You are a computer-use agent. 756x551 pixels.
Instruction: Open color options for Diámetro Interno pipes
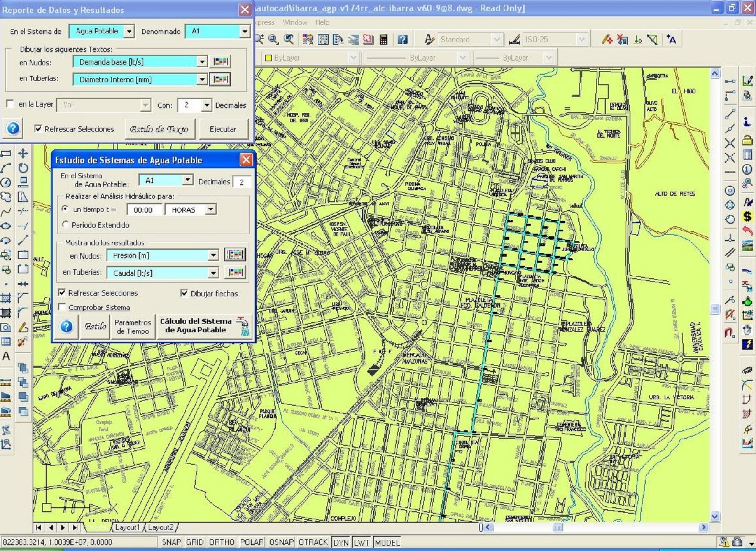[220, 79]
